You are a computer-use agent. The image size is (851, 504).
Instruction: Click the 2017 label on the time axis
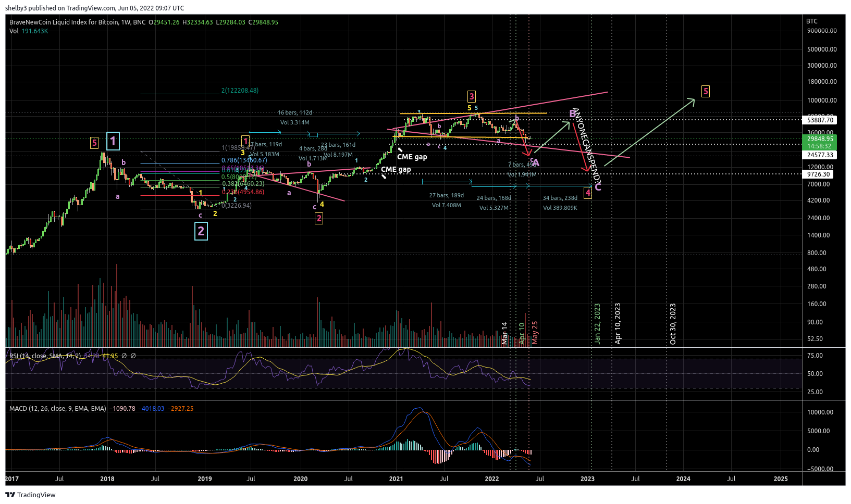pos(12,479)
